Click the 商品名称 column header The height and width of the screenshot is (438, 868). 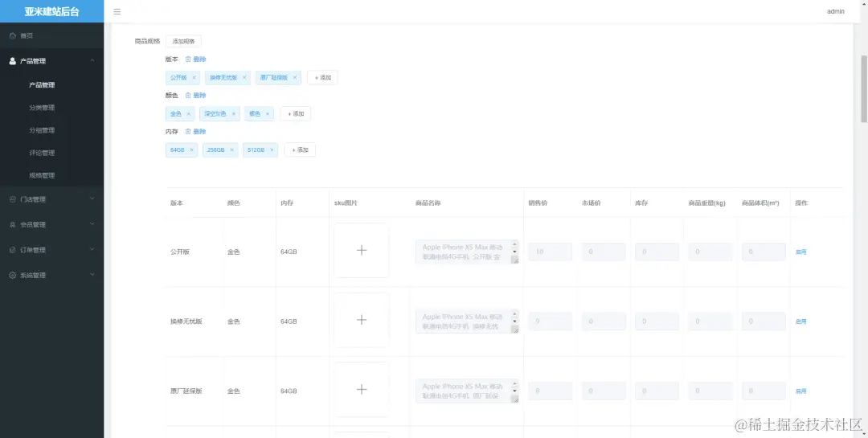click(428, 203)
